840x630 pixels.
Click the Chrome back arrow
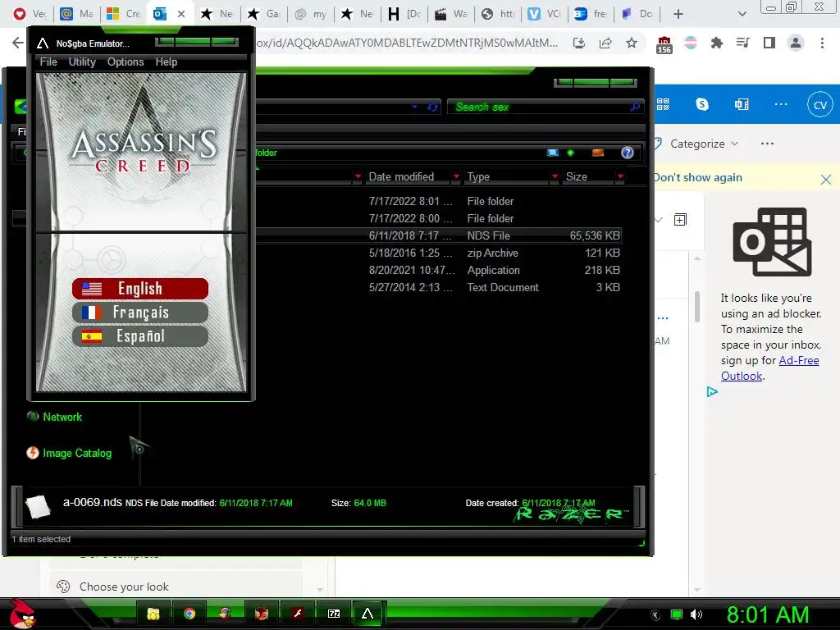pos(18,43)
